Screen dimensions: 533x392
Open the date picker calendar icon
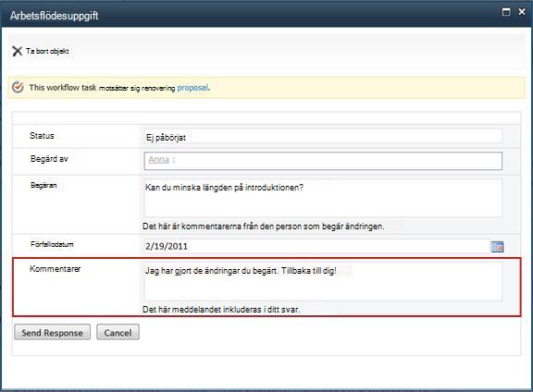point(497,247)
